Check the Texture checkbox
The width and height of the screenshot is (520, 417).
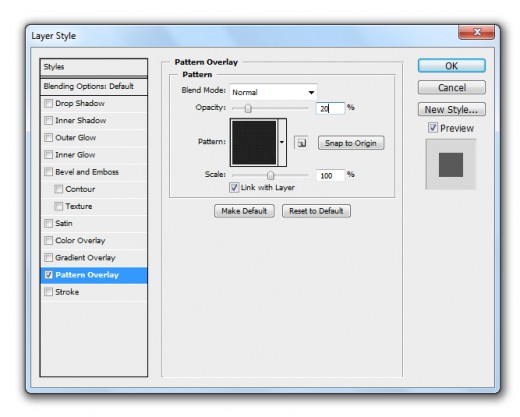(x=59, y=206)
